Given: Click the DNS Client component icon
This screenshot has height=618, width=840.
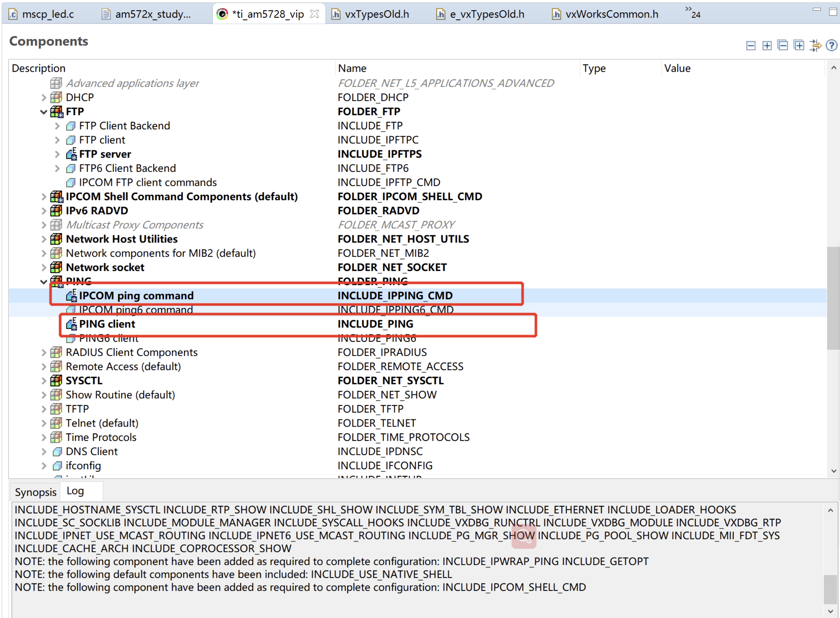Looking at the screenshot, I should click(57, 451).
